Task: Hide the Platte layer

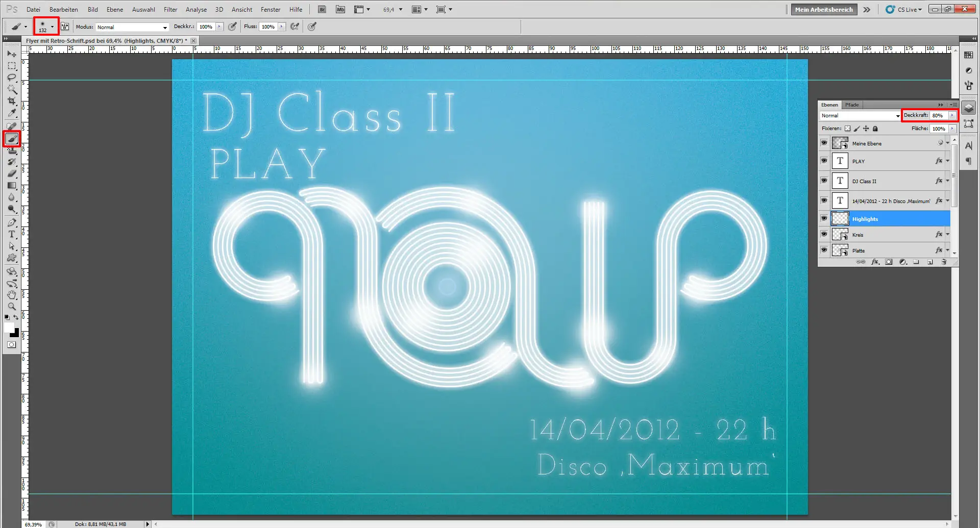Action: point(824,250)
